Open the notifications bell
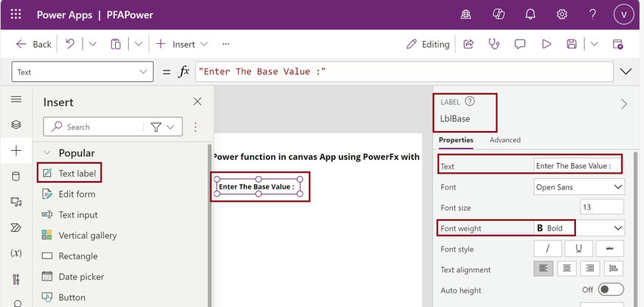Image resolution: width=644 pixels, height=307 pixels. [530, 15]
